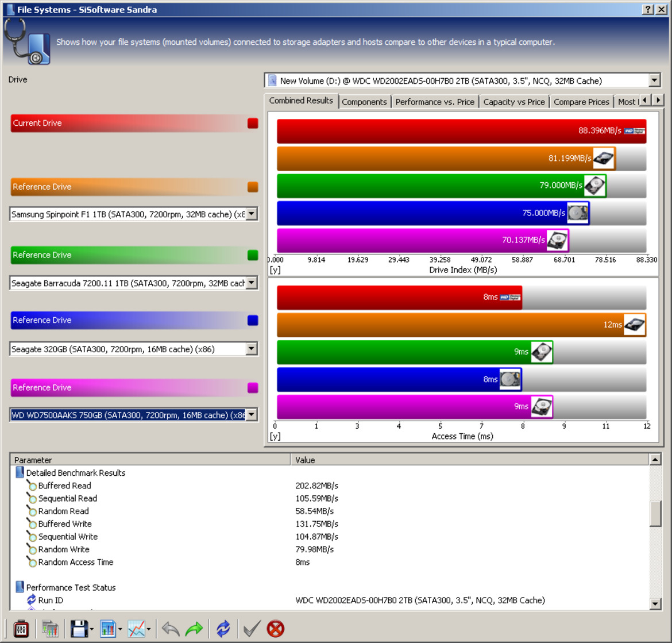The width and height of the screenshot is (672, 643).
Task: Open the partially hidden Most tab
Action: 627,102
